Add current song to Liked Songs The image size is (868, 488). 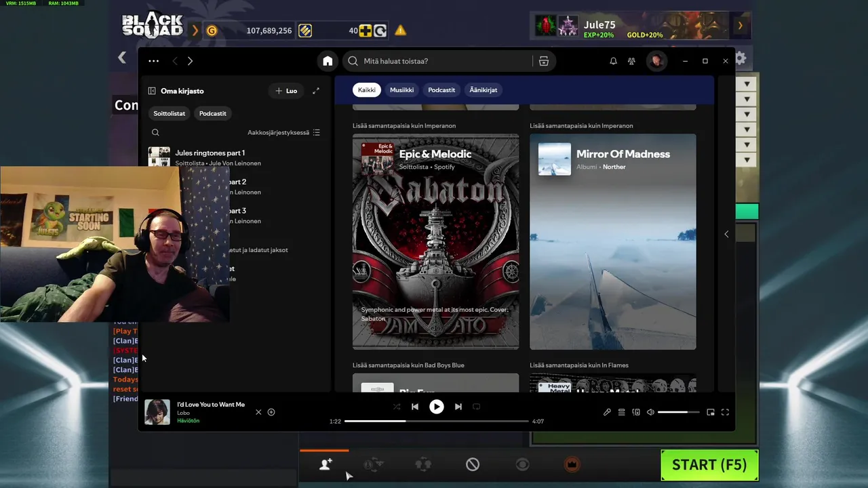tap(271, 412)
